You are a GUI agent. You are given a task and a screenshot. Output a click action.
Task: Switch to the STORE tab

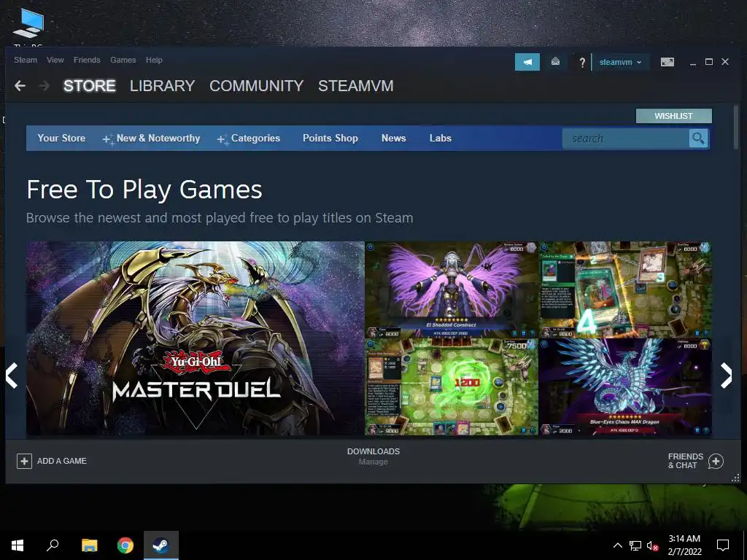coord(90,86)
